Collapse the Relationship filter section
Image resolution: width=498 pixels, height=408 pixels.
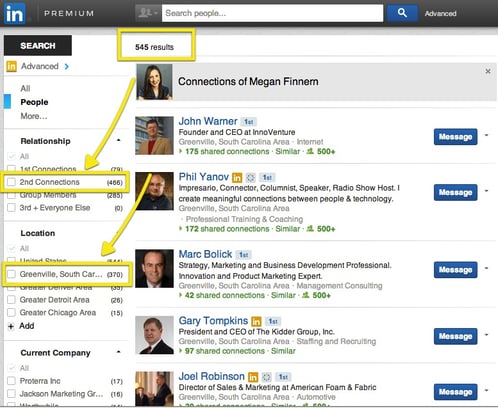pyautogui.click(x=119, y=141)
